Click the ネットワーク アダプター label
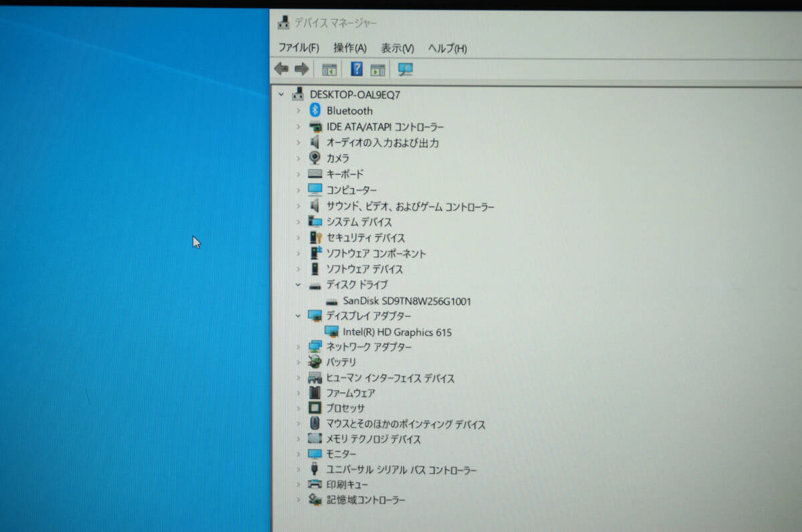 pos(369,347)
